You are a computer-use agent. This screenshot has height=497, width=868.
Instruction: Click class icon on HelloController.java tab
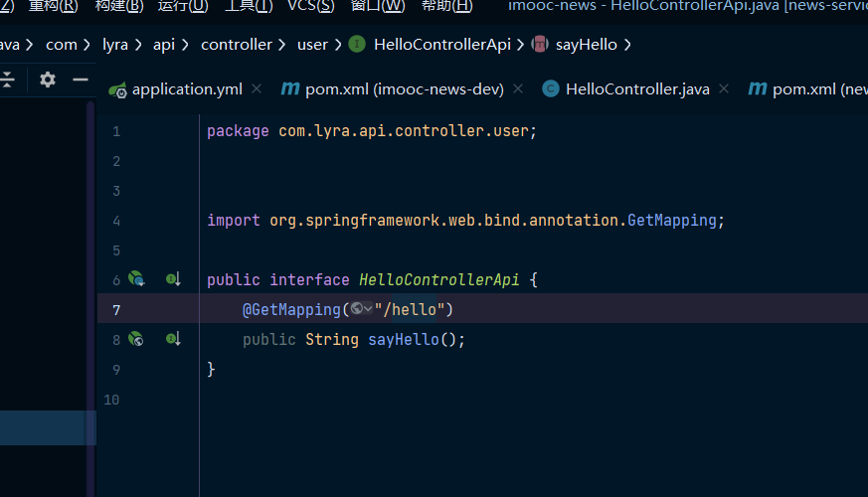tap(551, 88)
